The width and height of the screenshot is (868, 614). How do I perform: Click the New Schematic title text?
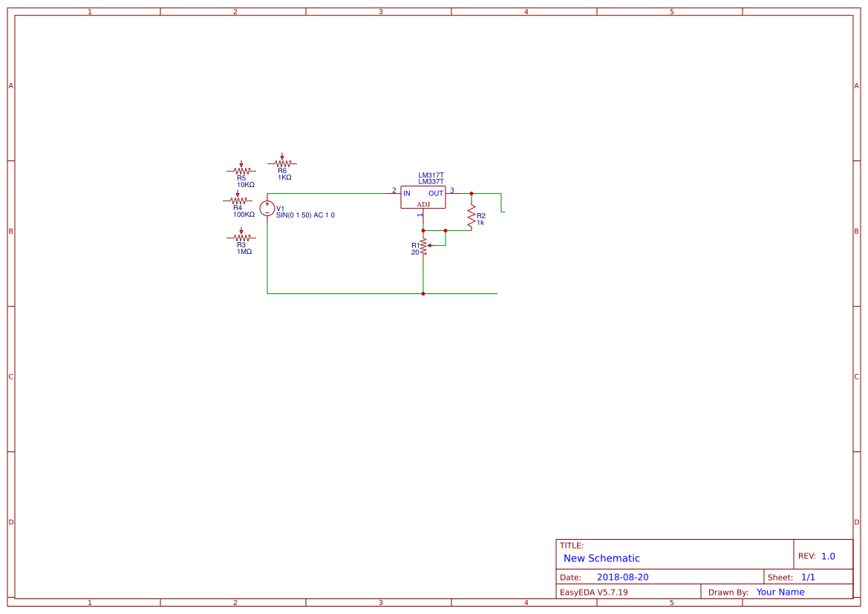tap(601, 558)
